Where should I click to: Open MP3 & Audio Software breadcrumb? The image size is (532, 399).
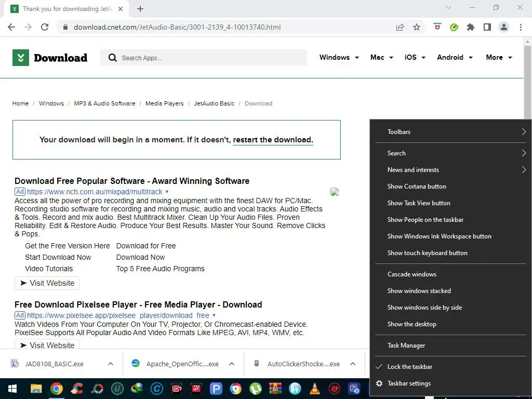pos(104,103)
